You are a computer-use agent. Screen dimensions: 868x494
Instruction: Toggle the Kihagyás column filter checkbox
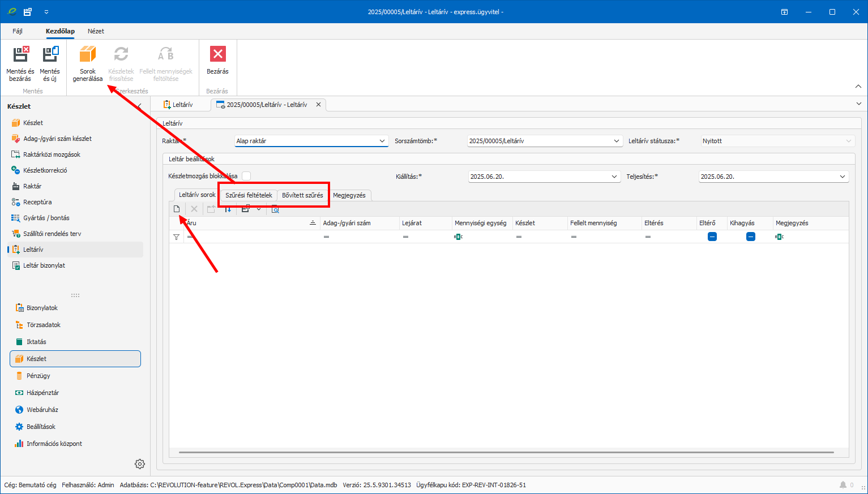pyautogui.click(x=750, y=237)
